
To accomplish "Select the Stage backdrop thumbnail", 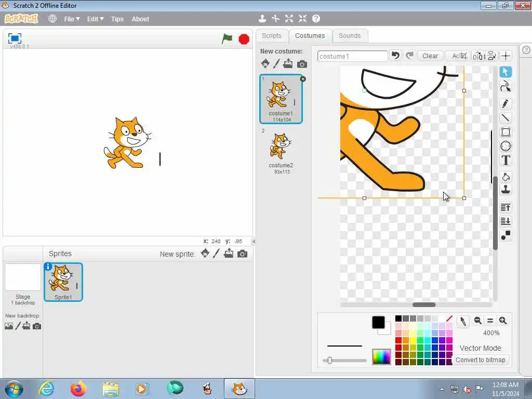I will 23,277.
